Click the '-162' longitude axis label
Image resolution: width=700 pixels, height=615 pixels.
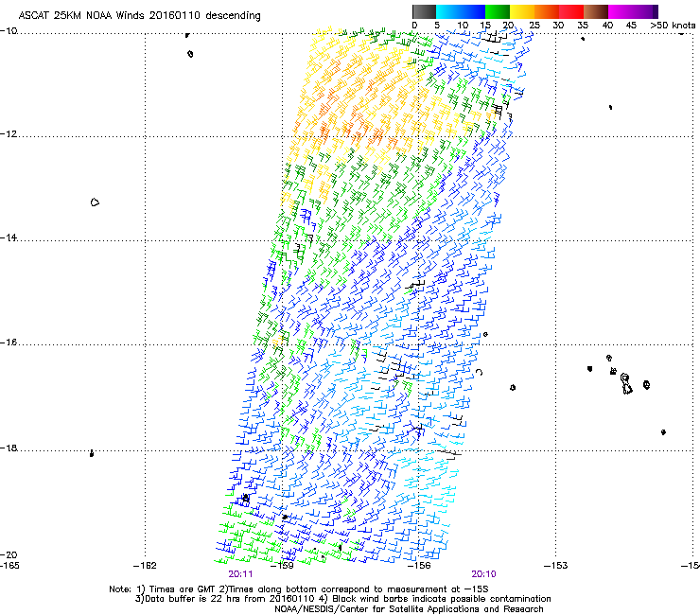(x=145, y=566)
